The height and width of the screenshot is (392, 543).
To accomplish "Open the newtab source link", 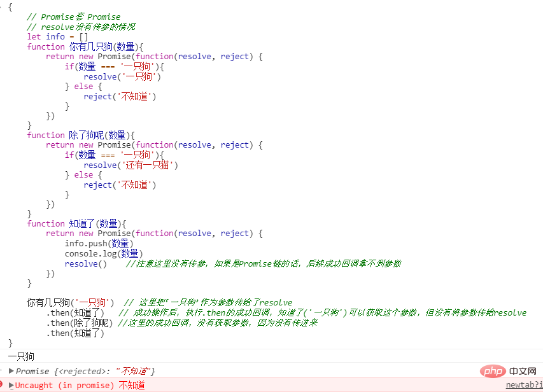I will 525,385.
